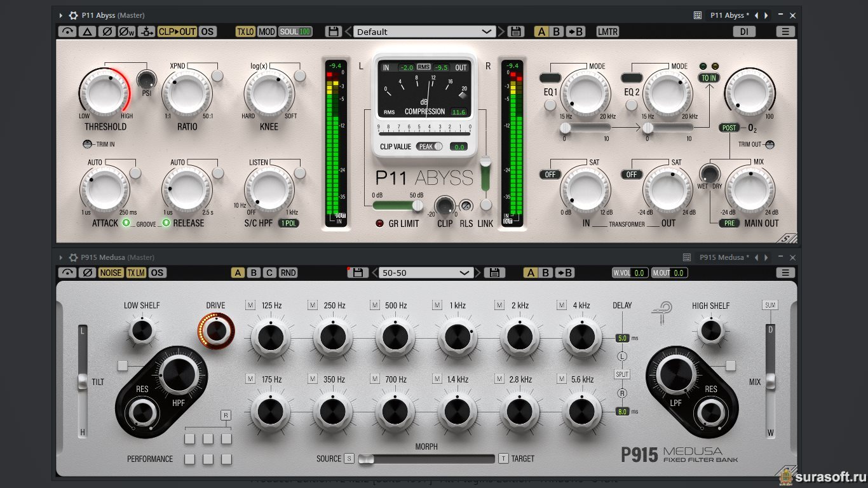This screenshot has height=488, width=868.
Task: Click the save-as disk icon right of 50-50 preset
Action: pyautogui.click(x=494, y=273)
